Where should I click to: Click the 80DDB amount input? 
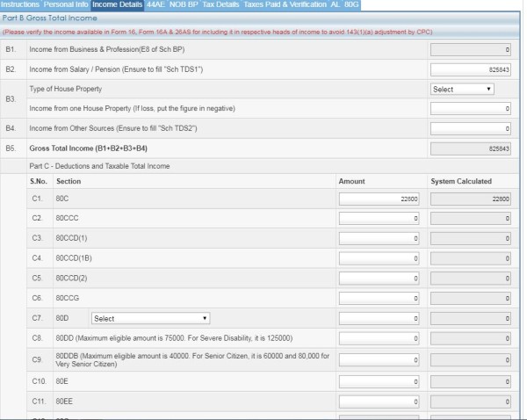point(379,360)
